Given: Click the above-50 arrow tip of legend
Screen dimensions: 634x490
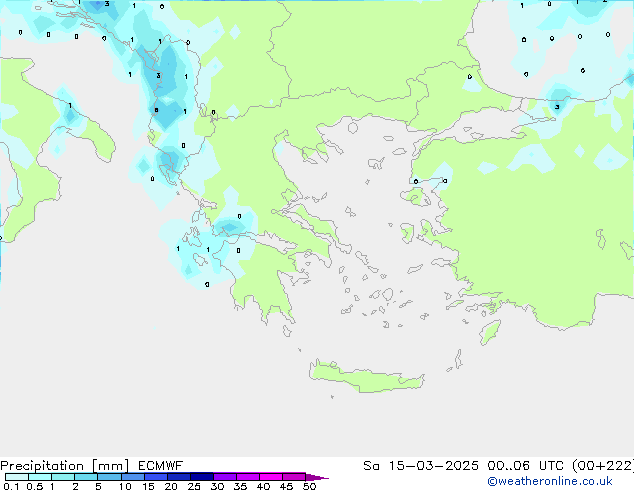Looking at the screenshot, I should coord(317,477).
